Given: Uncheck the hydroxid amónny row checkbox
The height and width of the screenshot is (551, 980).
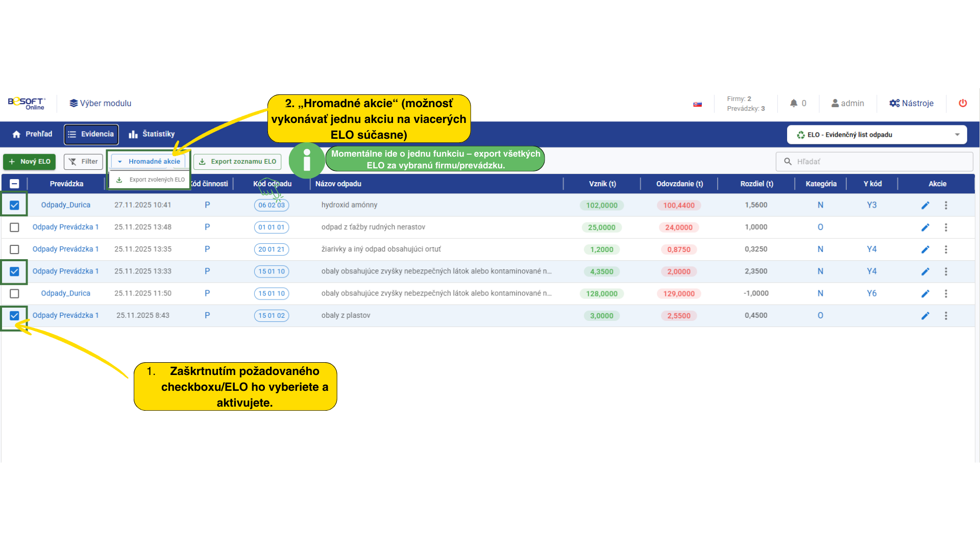Looking at the screenshot, I should (x=14, y=205).
